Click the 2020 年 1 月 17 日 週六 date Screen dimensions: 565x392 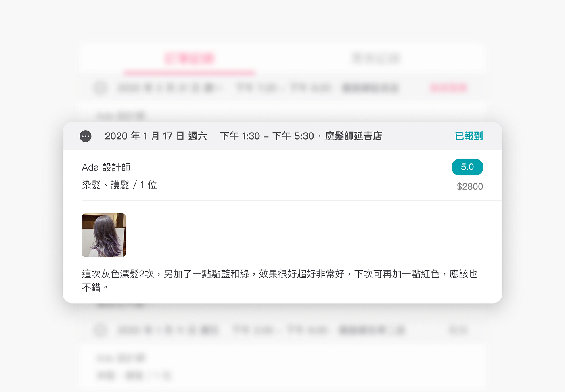pyautogui.click(x=156, y=136)
